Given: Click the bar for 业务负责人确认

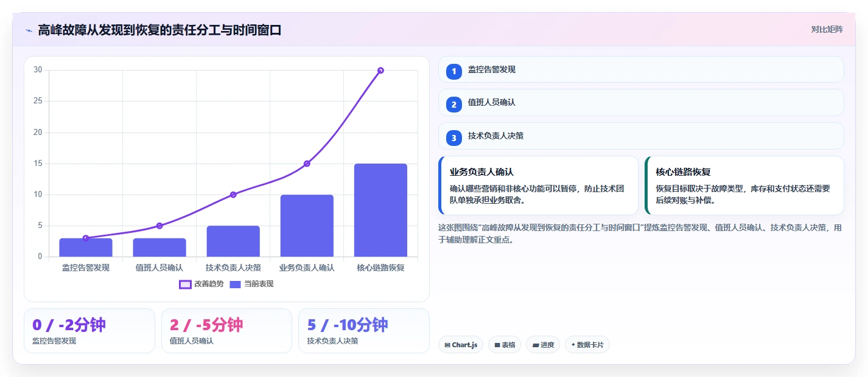Looking at the screenshot, I should coord(307,226).
